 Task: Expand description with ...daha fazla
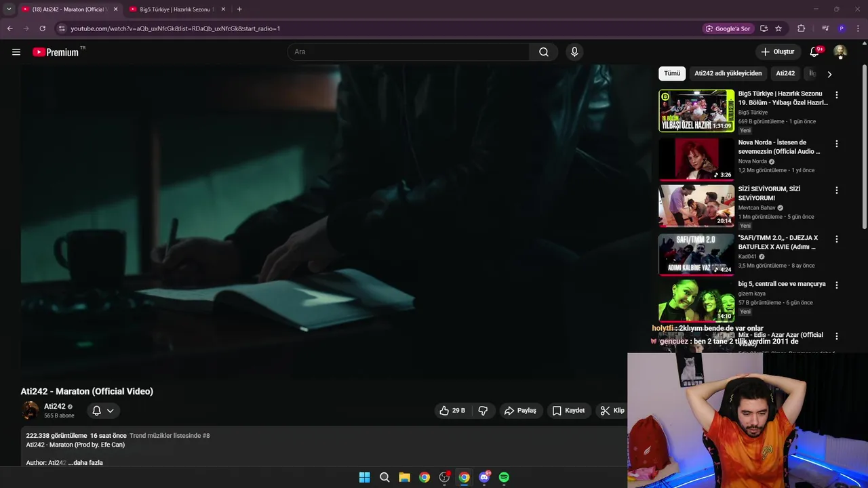tap(85, 463)
